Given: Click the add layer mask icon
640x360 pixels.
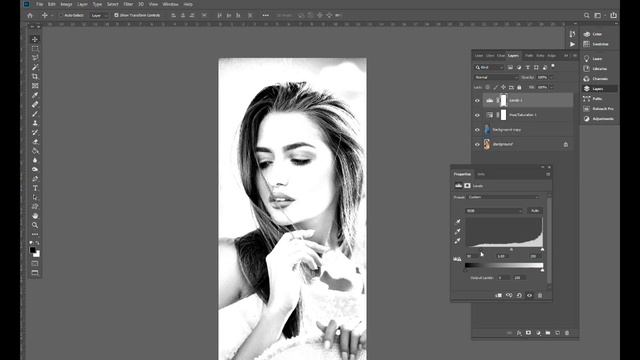Looking at the screenshot, I should click(528, 333).
